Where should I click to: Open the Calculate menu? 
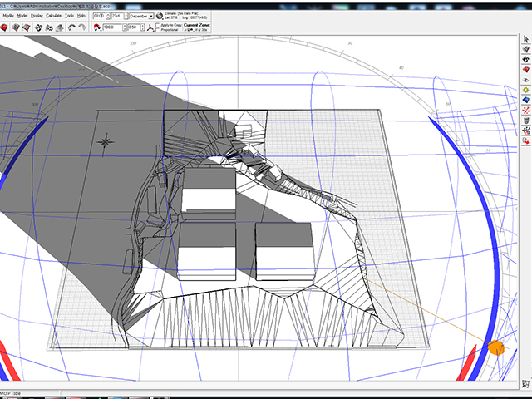click(x=53, y=16)
